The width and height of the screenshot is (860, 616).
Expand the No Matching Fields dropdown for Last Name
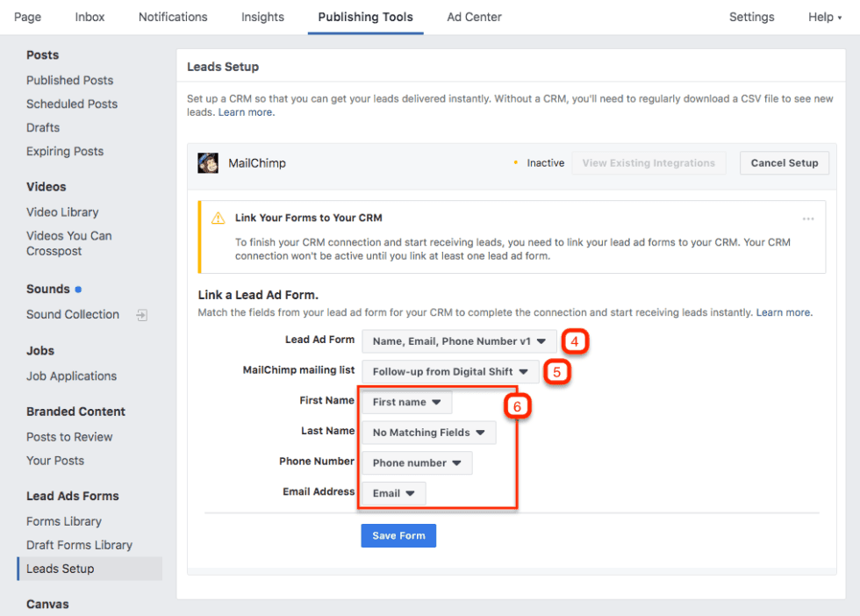428,432
